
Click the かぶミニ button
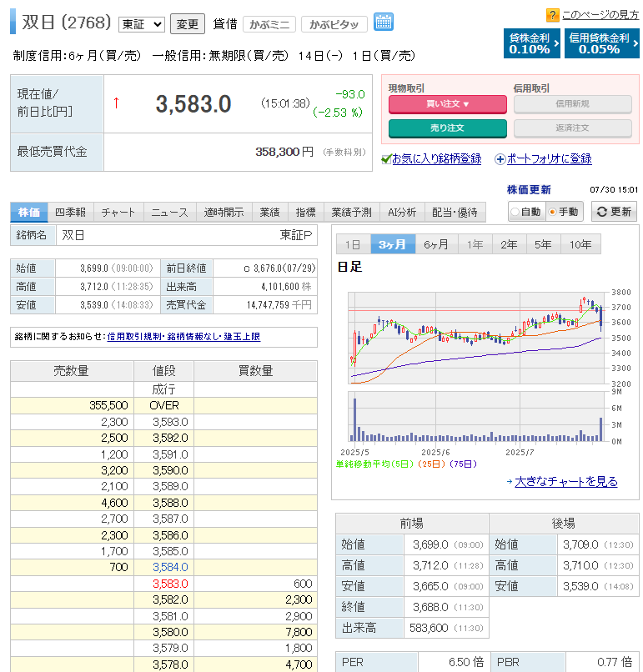click(x=269, y=24)
